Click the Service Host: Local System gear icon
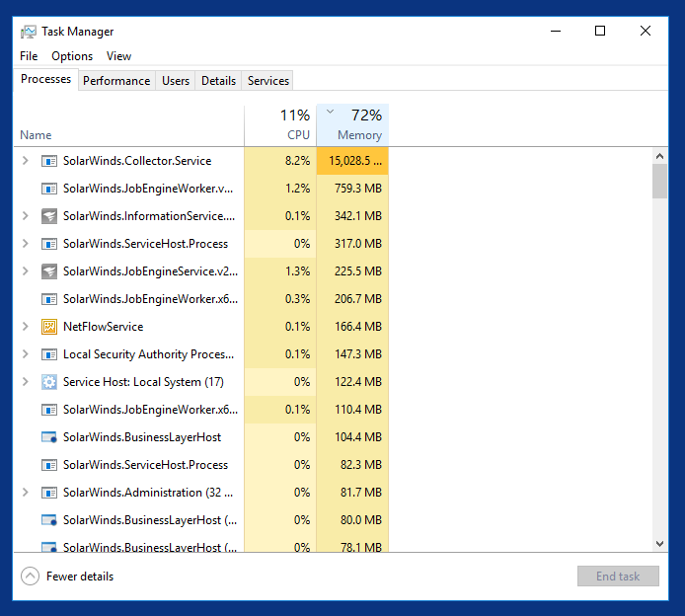 49,382
